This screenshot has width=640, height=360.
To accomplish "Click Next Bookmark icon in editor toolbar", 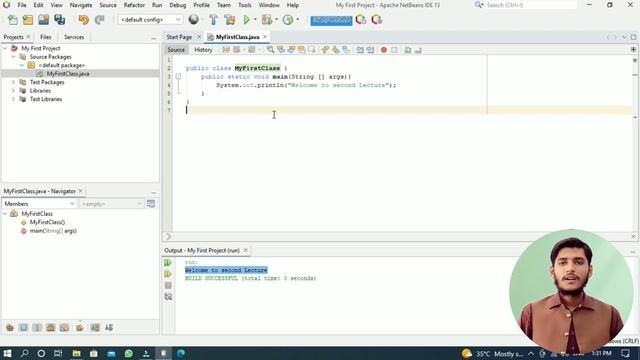I will pyautogui.click(x=336, y=50).
